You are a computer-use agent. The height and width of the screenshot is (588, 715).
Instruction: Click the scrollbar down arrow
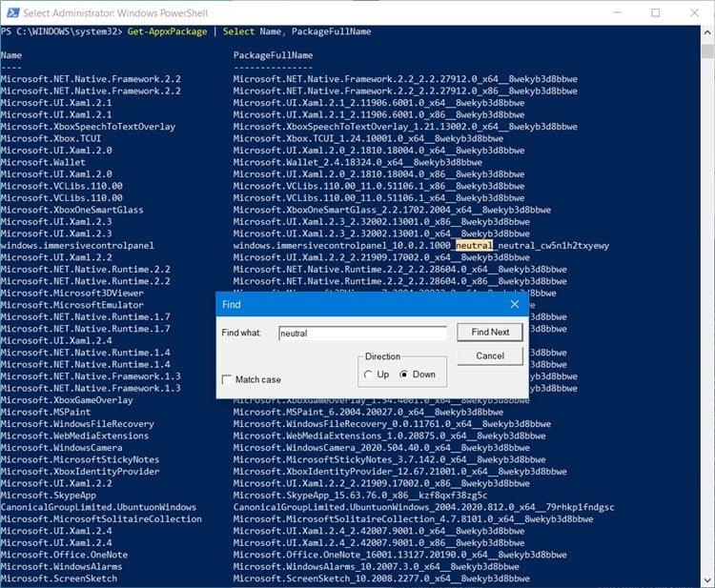pyautogui.click(x=707, y=580)
